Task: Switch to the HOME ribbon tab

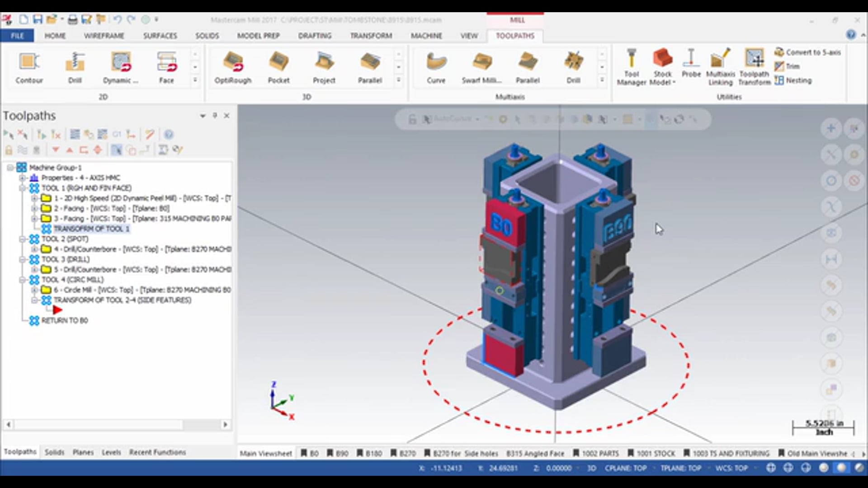Action: (55, 36)
